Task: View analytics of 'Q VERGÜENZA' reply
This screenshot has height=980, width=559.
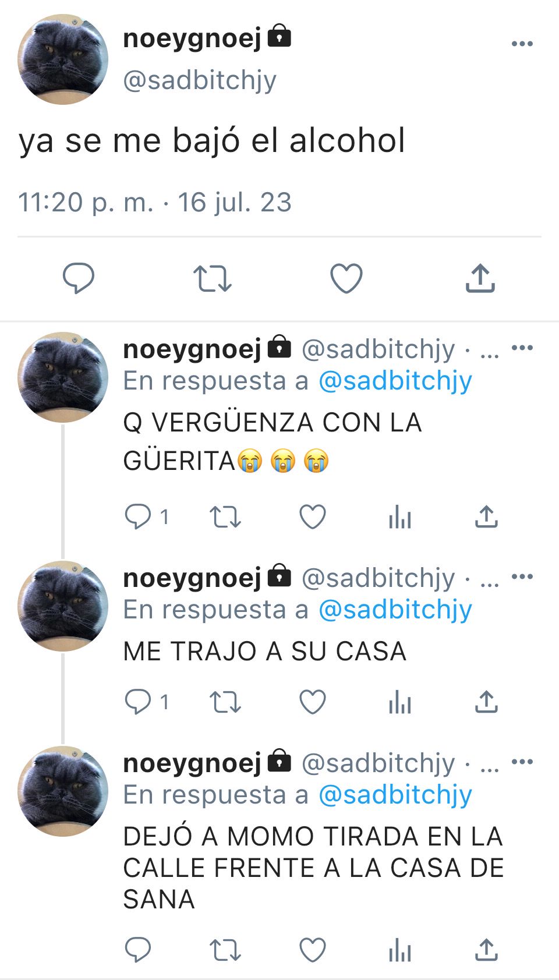Action: pos(400,516)
